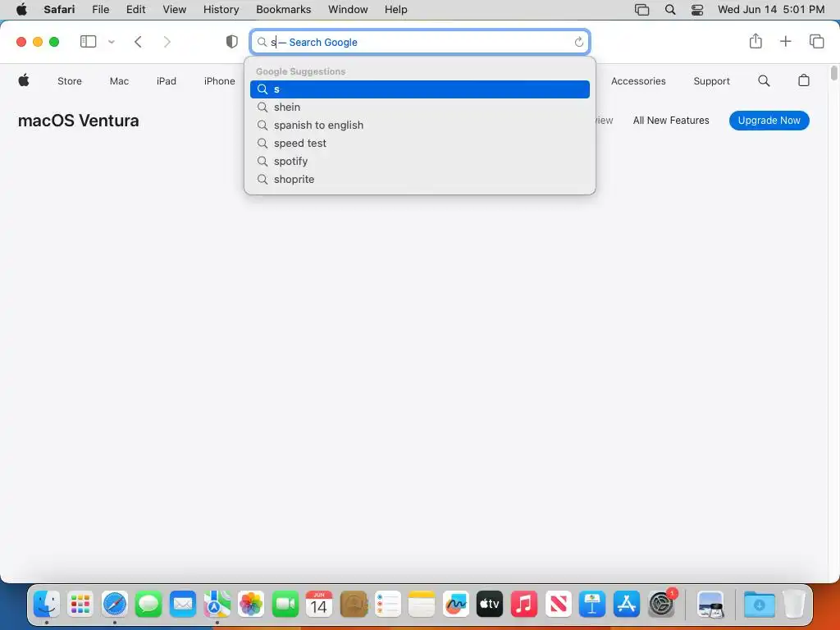Open a new tab with plus icon

pos(785,41)
